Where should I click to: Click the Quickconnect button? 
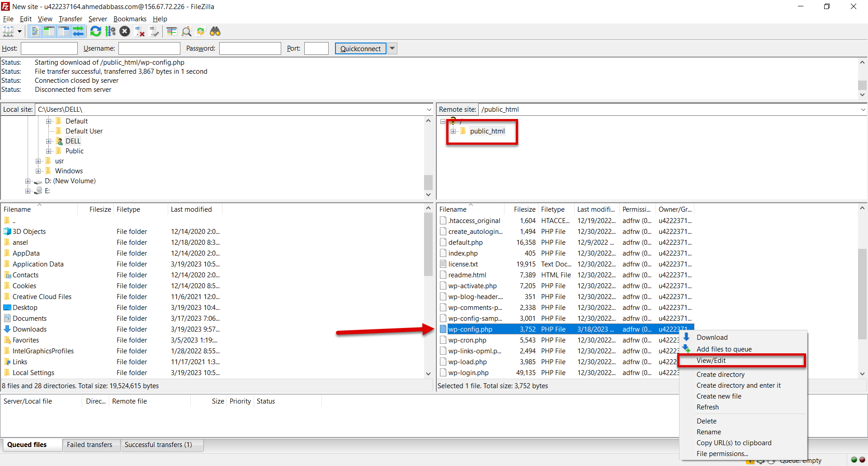360,48
